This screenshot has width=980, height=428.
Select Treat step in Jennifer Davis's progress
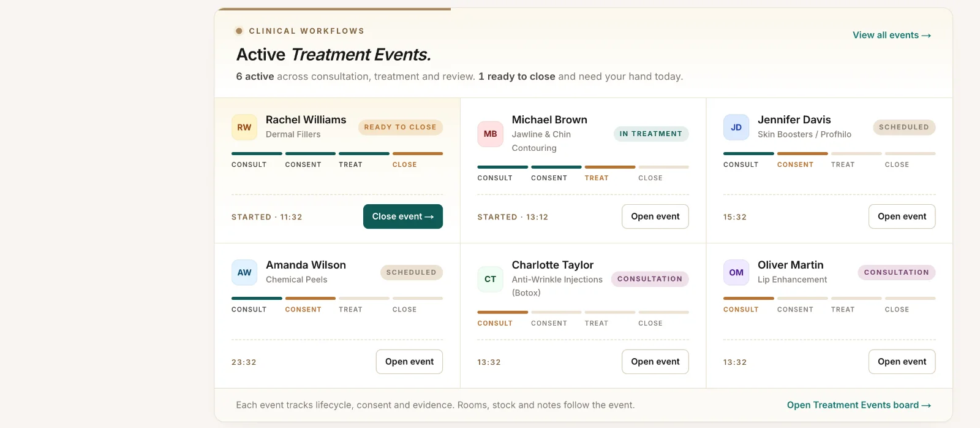856,161
